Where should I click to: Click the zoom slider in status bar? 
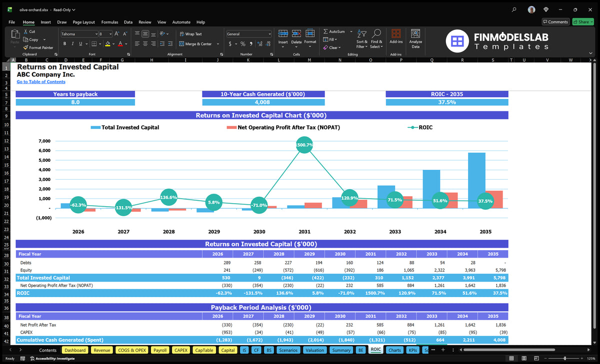tap(565, 359)
